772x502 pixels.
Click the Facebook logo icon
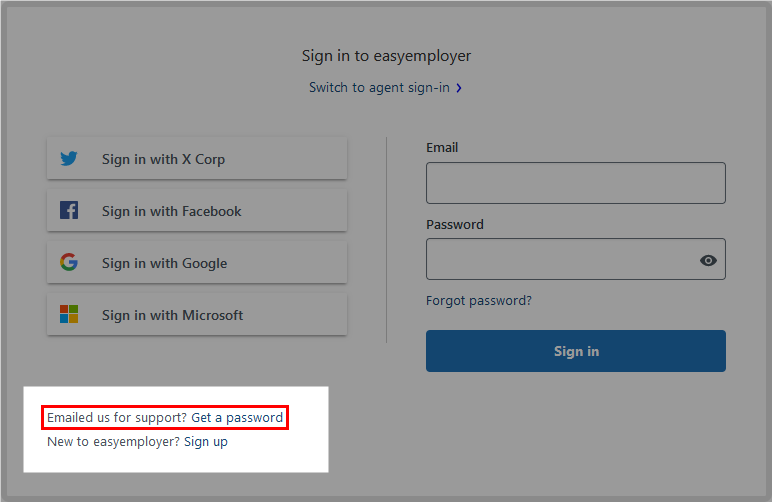click(x=69, y=210)
